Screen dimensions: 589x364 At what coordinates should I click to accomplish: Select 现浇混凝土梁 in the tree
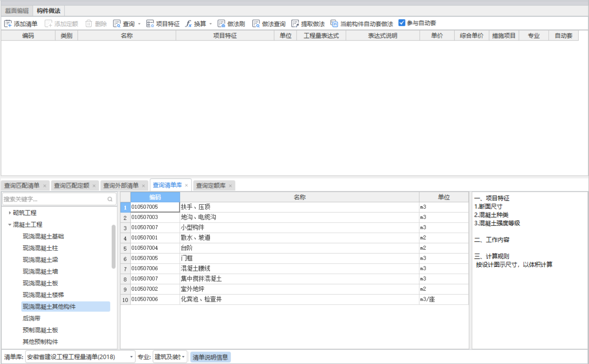[x=40, y=260]
